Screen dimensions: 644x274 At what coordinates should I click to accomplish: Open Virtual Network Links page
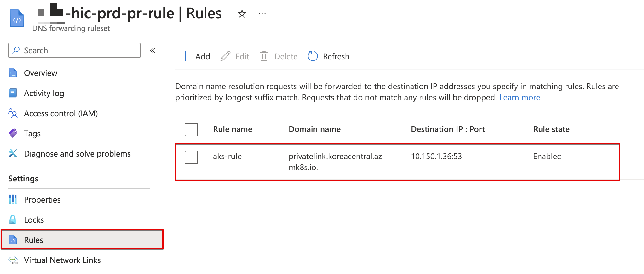62,260
